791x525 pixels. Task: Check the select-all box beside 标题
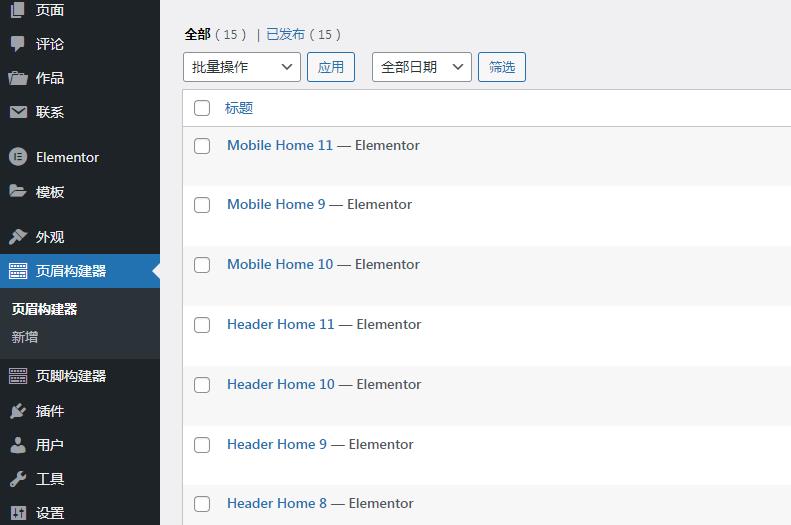click(202, 108)
